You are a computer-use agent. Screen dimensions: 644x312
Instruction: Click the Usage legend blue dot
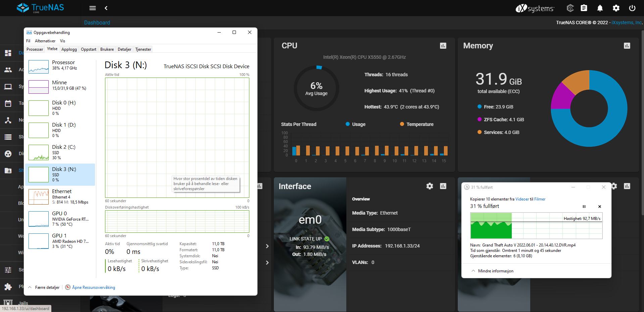click(348, 124)
